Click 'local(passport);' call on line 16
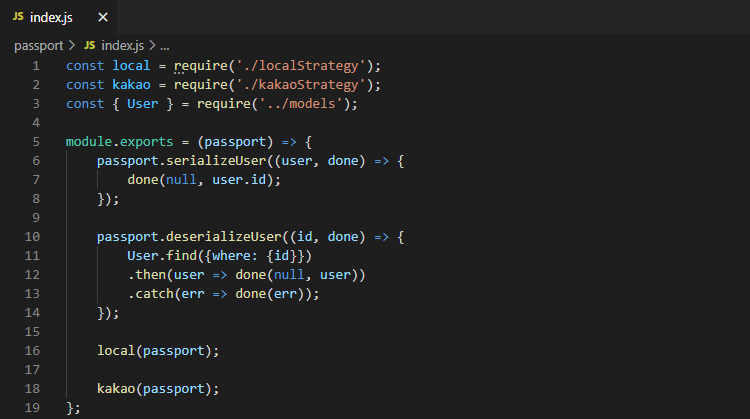The image size is (750, 419). 158,351
